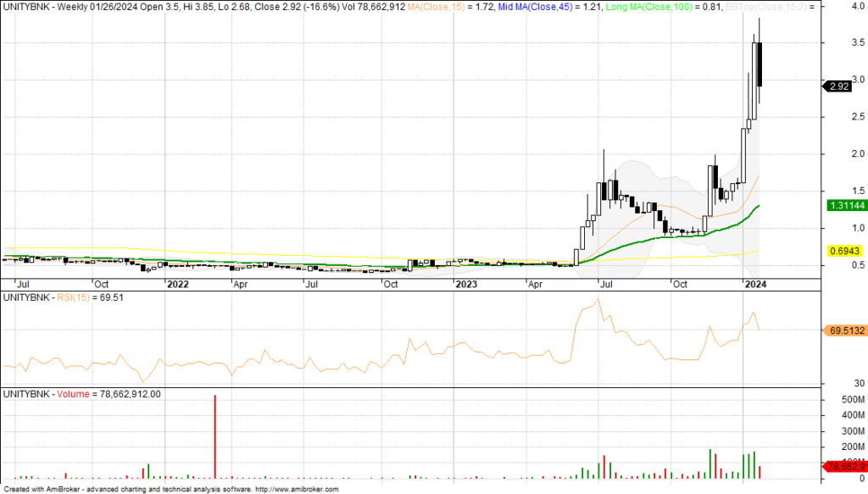Click the 2022 year marker on time axis

(177, 285)
